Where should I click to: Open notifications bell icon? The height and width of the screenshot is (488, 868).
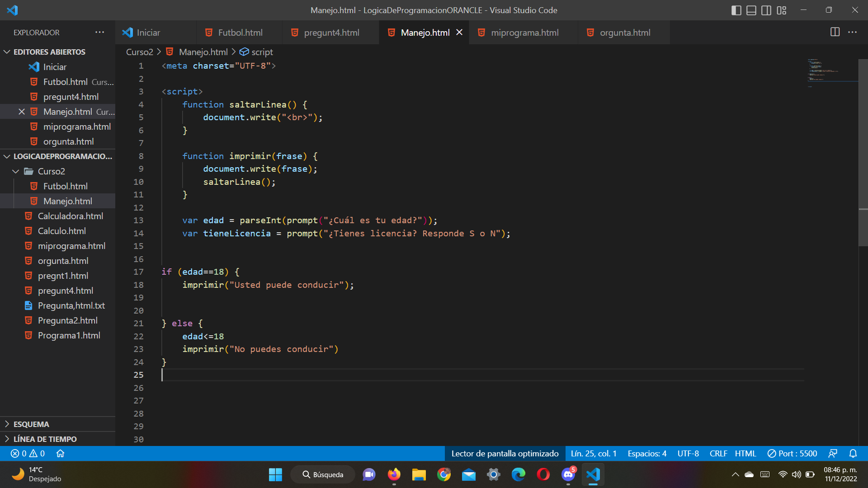point(853,453)
